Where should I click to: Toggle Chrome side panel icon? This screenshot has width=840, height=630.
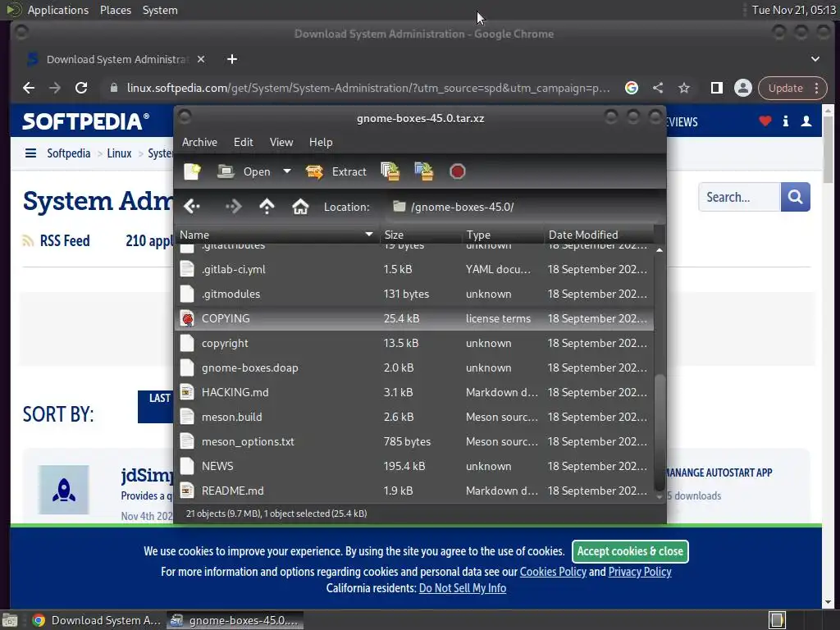(x=716, y=88)
